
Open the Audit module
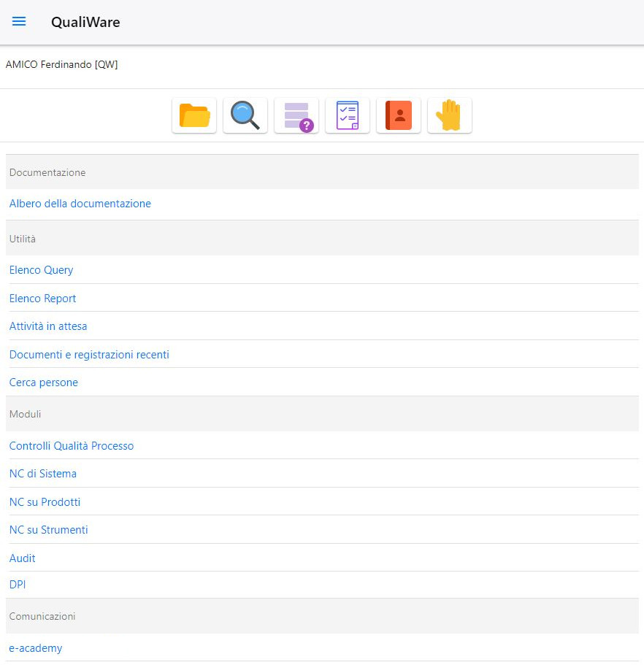click(23, 558)
